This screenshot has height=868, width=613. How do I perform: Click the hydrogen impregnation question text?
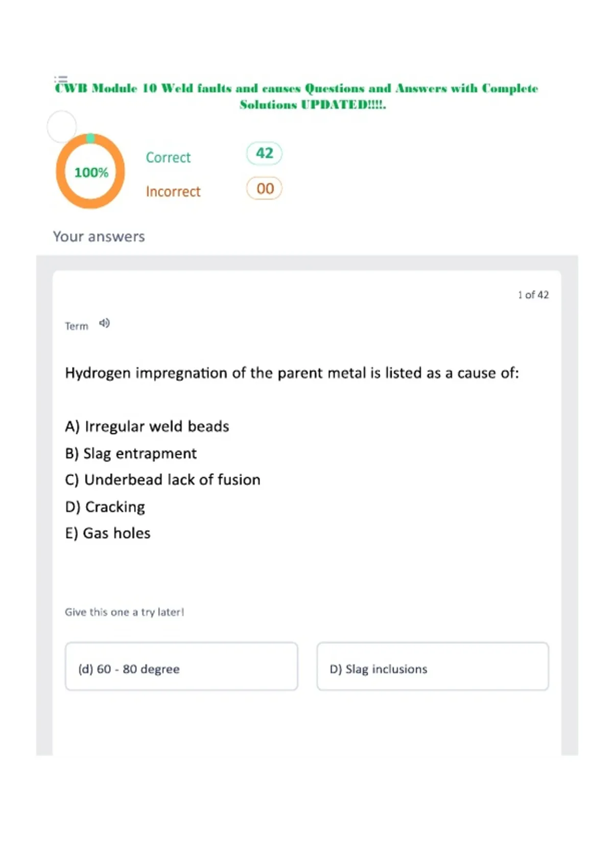coord(292,373)
